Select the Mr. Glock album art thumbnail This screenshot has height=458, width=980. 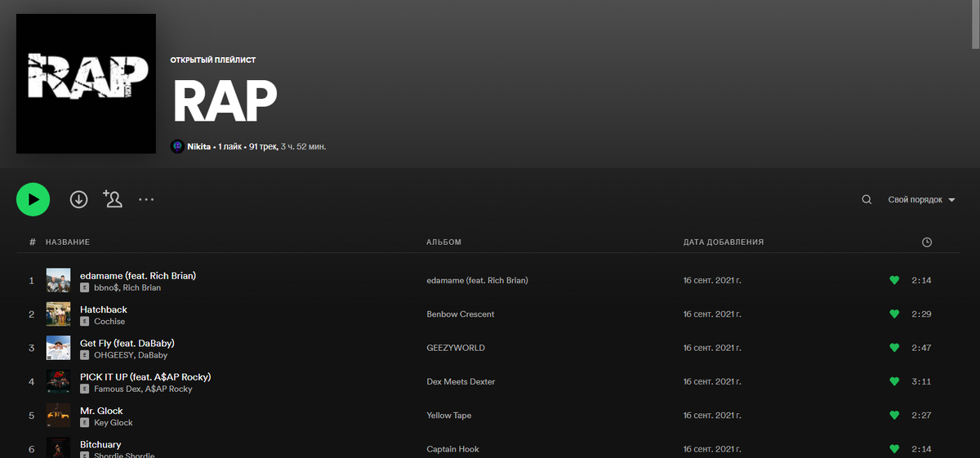pos(58,416)
